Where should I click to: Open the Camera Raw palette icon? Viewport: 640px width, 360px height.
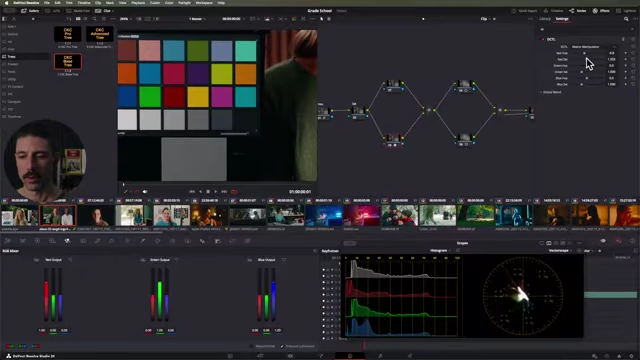8,241
